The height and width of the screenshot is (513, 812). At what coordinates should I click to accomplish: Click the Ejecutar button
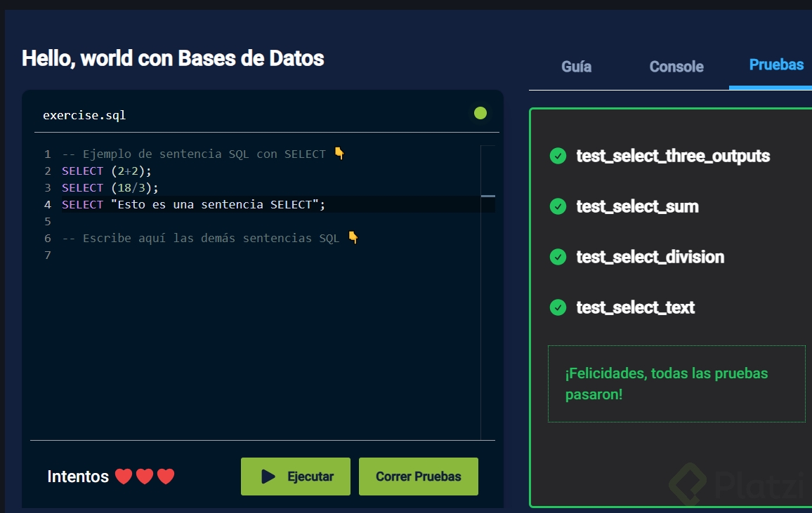click(296, 477)
